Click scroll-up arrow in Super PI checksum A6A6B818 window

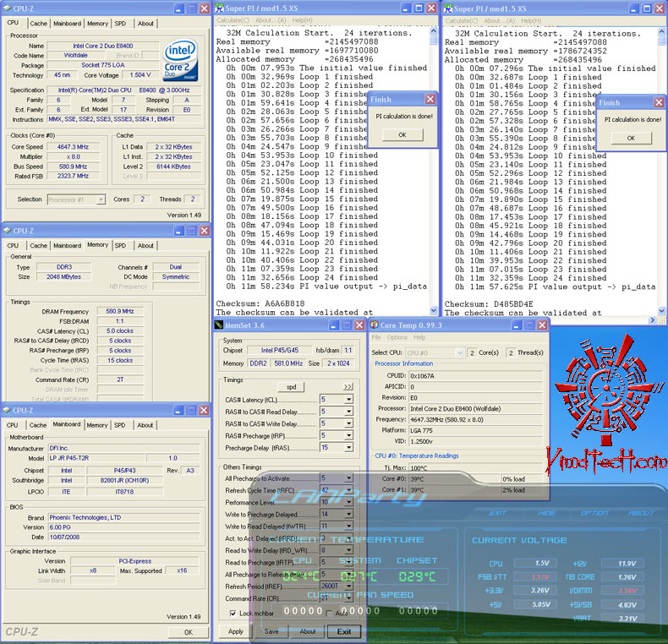click(434, 30)
